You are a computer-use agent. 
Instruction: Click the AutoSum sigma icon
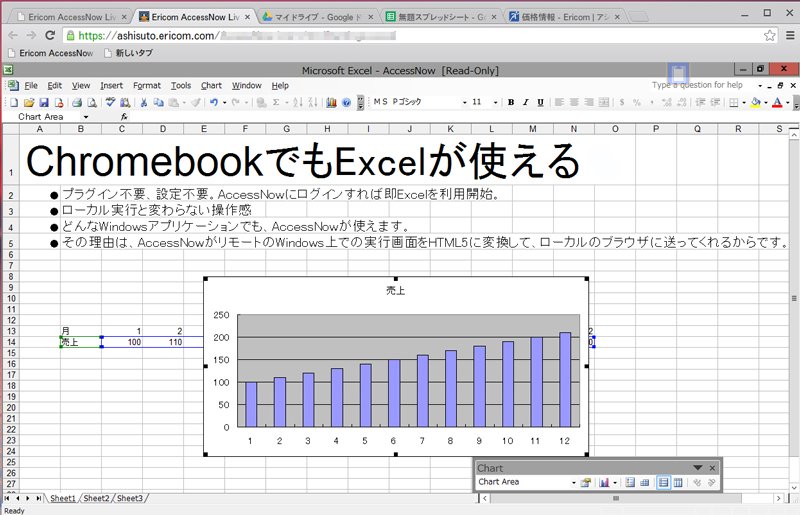point(276,103)
